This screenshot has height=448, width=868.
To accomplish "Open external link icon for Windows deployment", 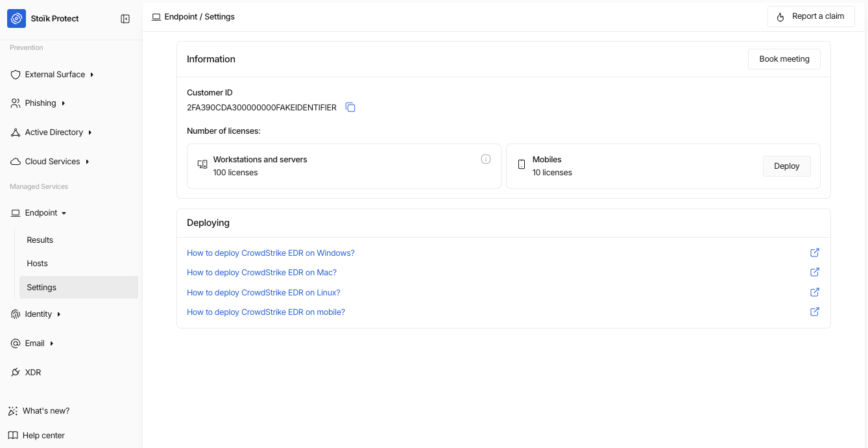I will tap(815, 253).
